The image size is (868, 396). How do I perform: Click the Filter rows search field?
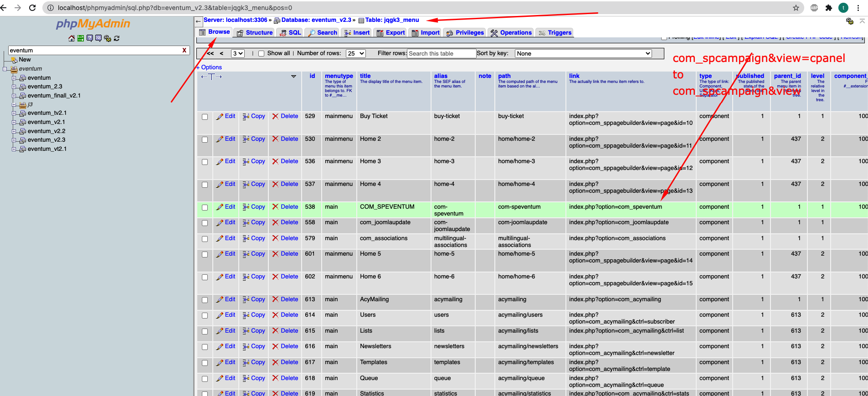click(x=441, y=54)
